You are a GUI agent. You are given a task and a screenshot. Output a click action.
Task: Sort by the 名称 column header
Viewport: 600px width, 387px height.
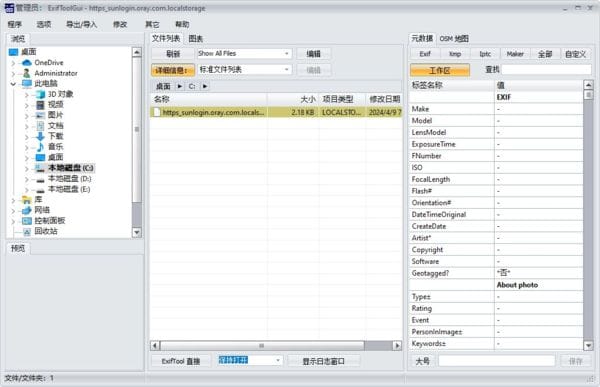(x=209, y=99)
